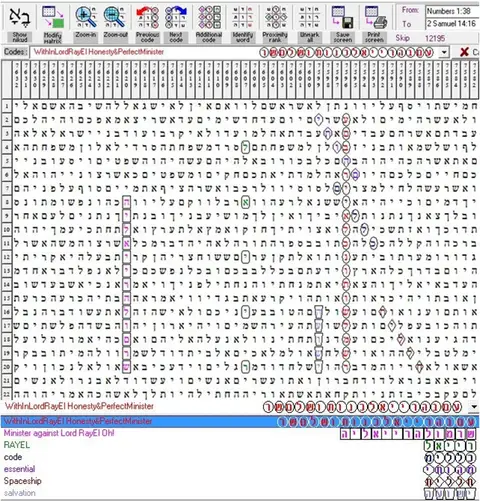Viewport: 480px width, 501px height.
Task: Click the Skip value 12195
Action: pos(435,38)
